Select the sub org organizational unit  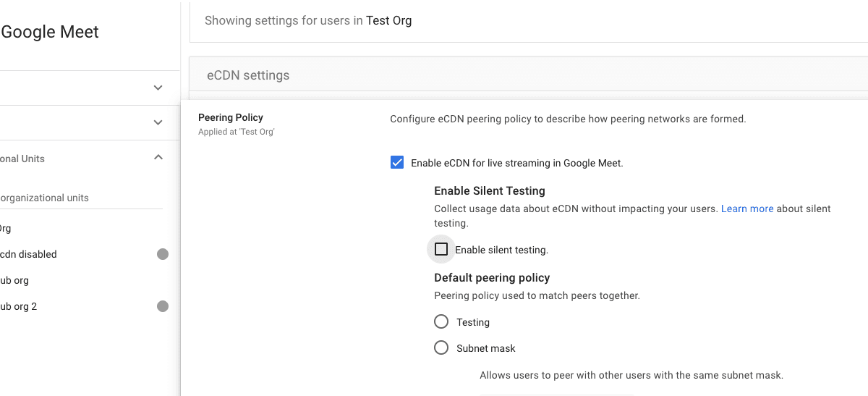coord(14,280)
